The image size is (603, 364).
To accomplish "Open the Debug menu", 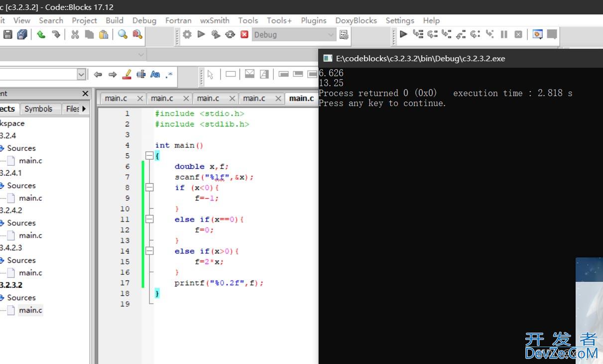I will click(x=144, y=20).
